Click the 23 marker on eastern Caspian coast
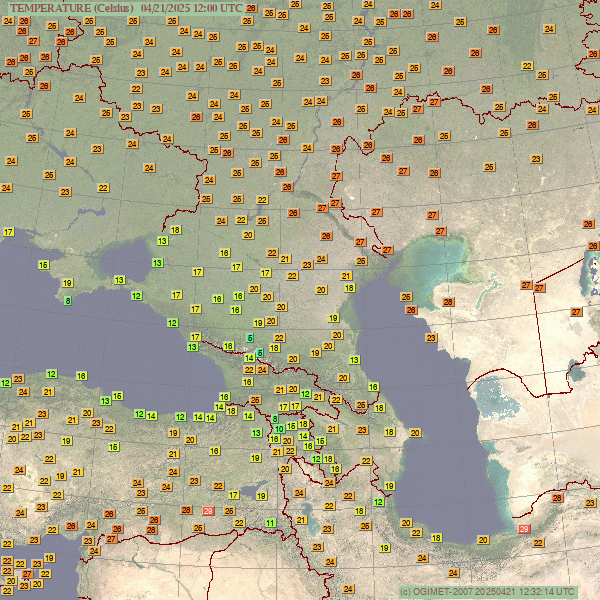The height and width of the screenshot is (600, 600). [431, 338]
